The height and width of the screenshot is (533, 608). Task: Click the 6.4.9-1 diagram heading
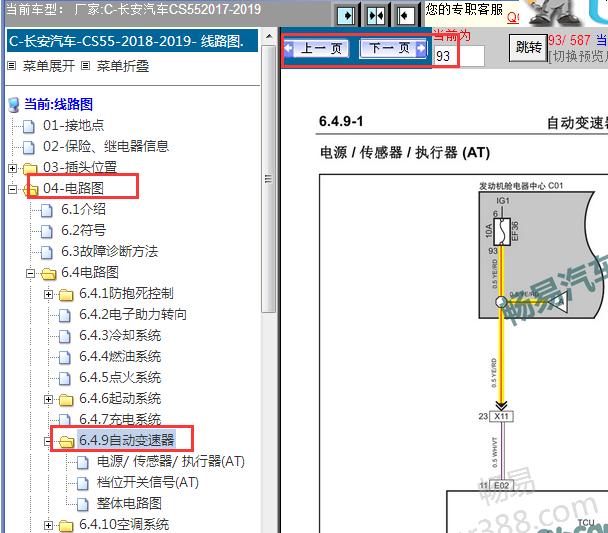tap(341, 121)
